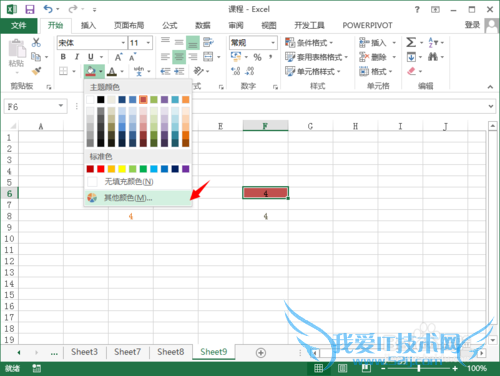The width and height of the screenshot is (500, 376).
Task: Toggle align text left
Action: (165, 57)
